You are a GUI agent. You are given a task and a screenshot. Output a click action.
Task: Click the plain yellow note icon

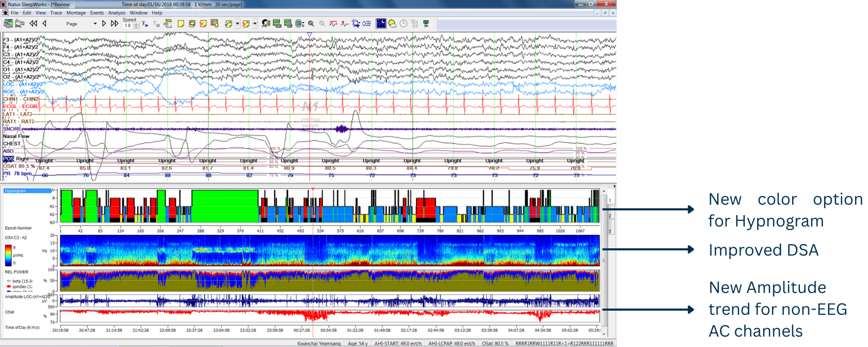click(x=181, y=23)
